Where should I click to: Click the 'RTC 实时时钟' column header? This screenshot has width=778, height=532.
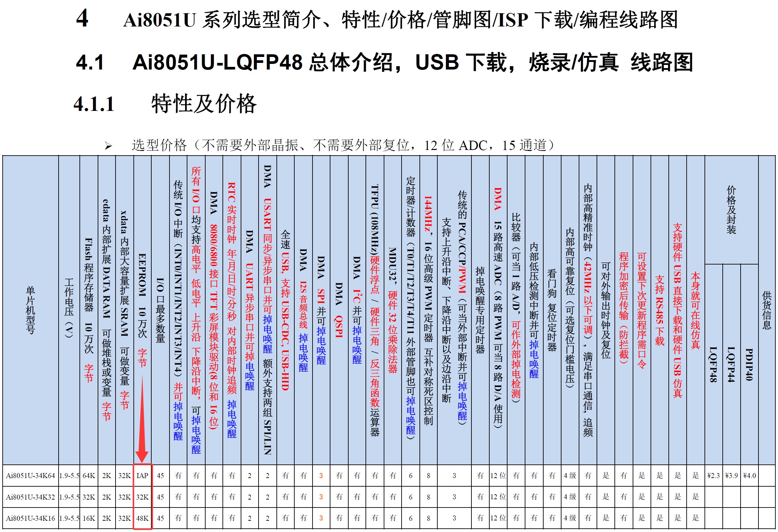(x=232, y=310)
